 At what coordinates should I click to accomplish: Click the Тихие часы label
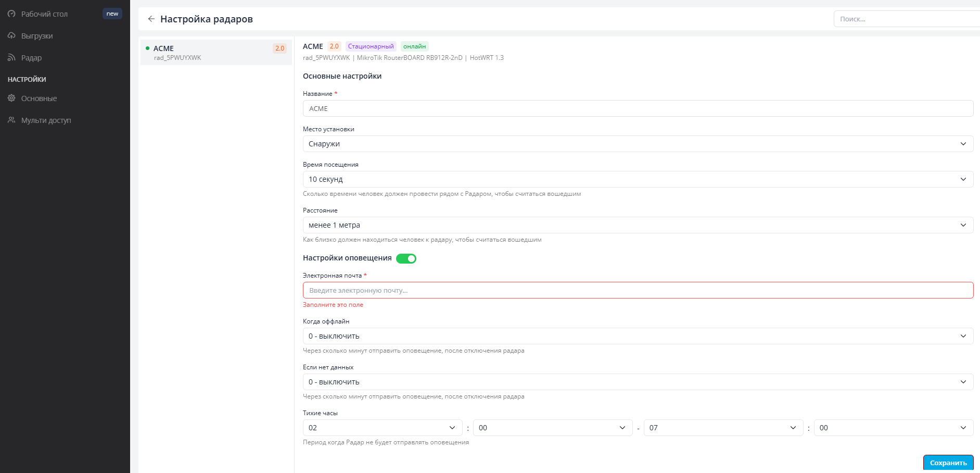coord(320,413)
